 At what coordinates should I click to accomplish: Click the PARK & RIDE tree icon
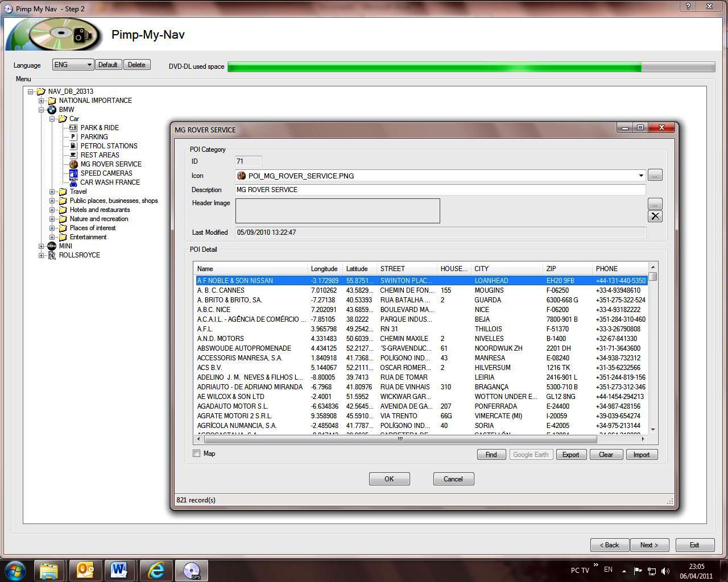coord(73,128)
